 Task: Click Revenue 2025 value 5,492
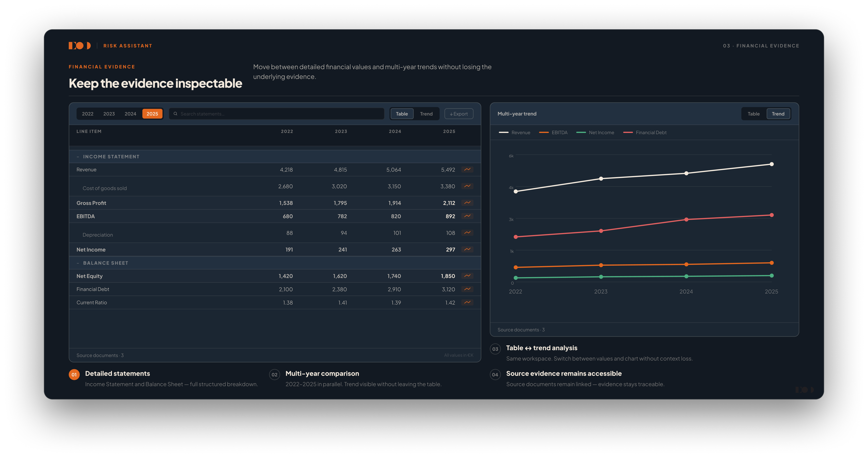[448, 170]
